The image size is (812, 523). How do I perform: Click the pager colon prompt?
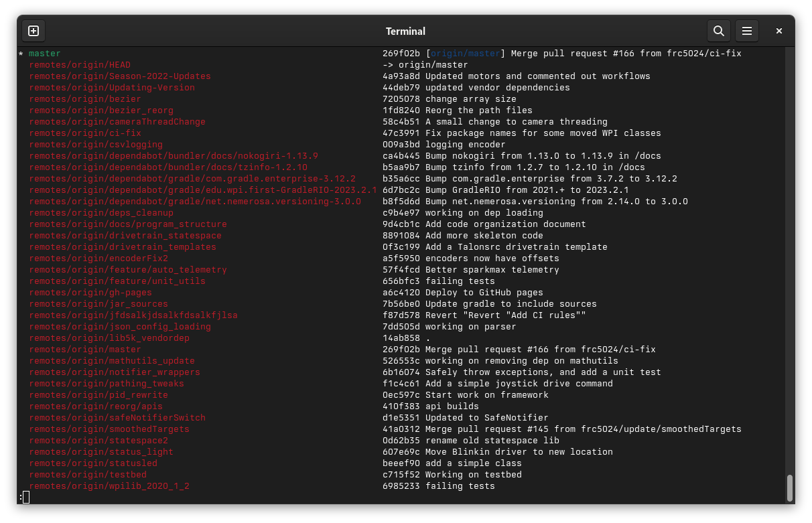tap(21, 497)
